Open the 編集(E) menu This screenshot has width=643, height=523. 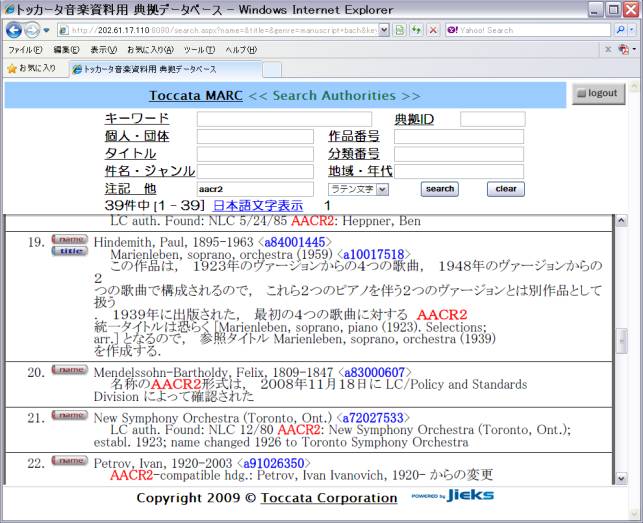[66, 50]
